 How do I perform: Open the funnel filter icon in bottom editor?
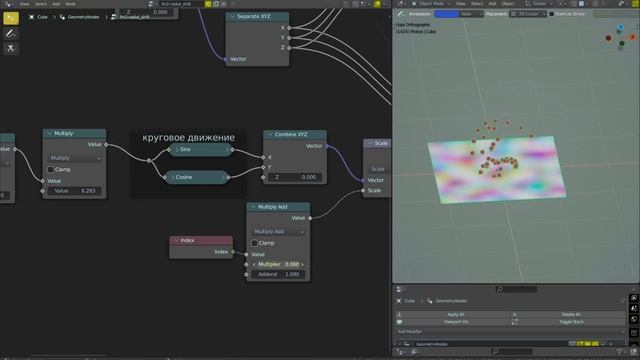[620, 351]
